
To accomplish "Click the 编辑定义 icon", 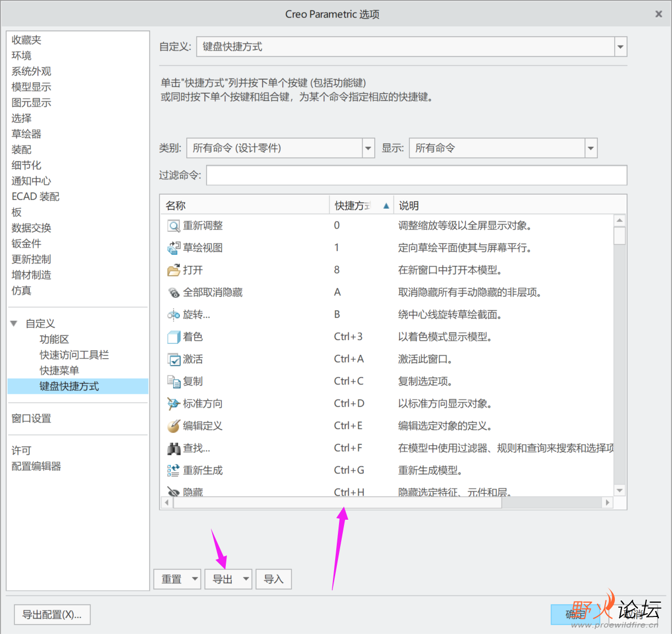I will [x=174, y=426].
